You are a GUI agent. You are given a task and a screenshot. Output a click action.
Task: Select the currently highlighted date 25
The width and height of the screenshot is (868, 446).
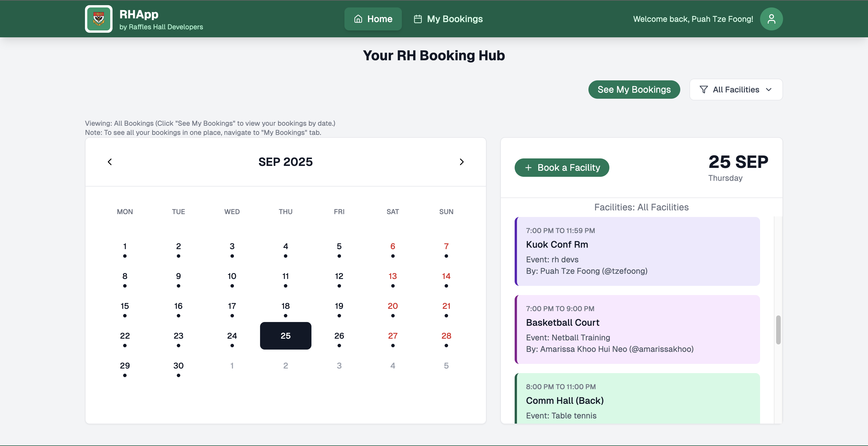(285, 336)
